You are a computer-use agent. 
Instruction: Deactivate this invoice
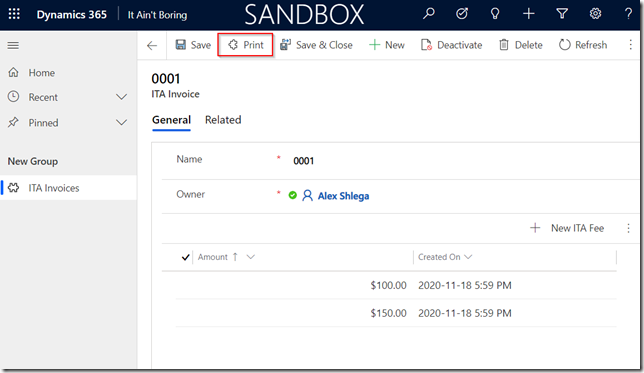click(x=451, y=45)
